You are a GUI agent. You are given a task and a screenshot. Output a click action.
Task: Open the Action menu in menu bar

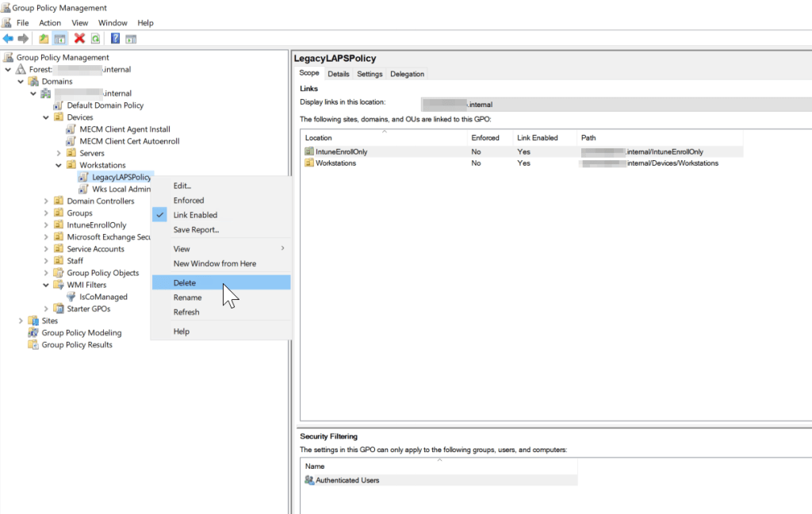(49, 22)
